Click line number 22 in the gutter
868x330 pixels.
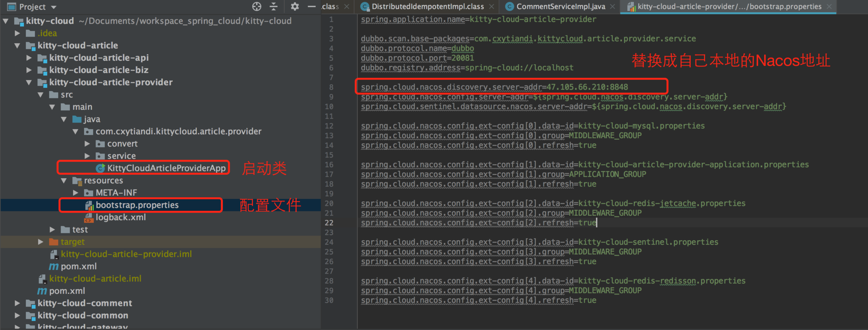[x=329, y=223]
